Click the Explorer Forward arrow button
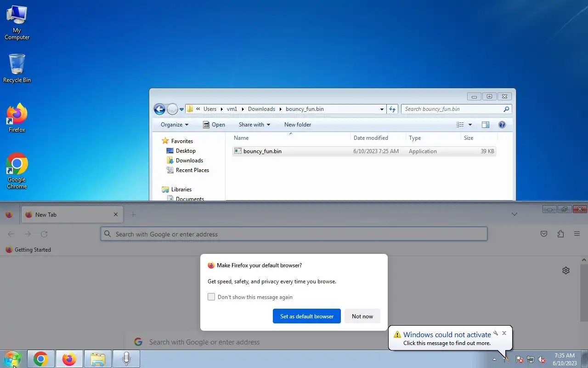 pyautogui.click(x=172, y=109)
